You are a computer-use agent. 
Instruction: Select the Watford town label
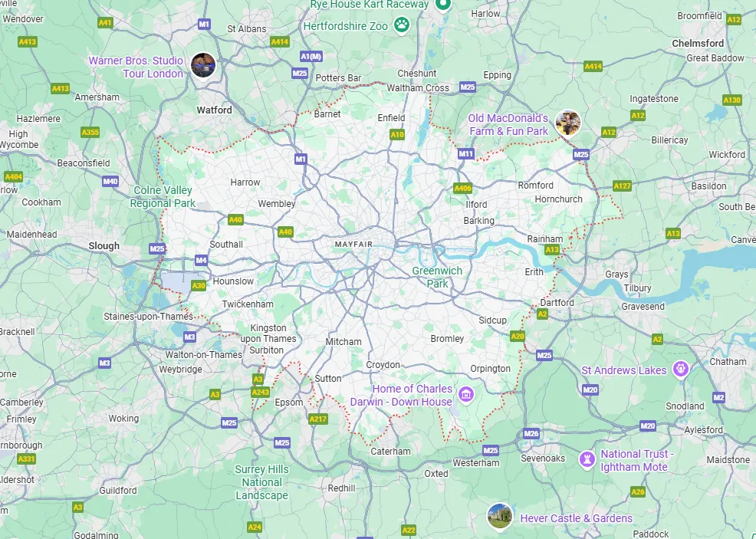[214, 110]
